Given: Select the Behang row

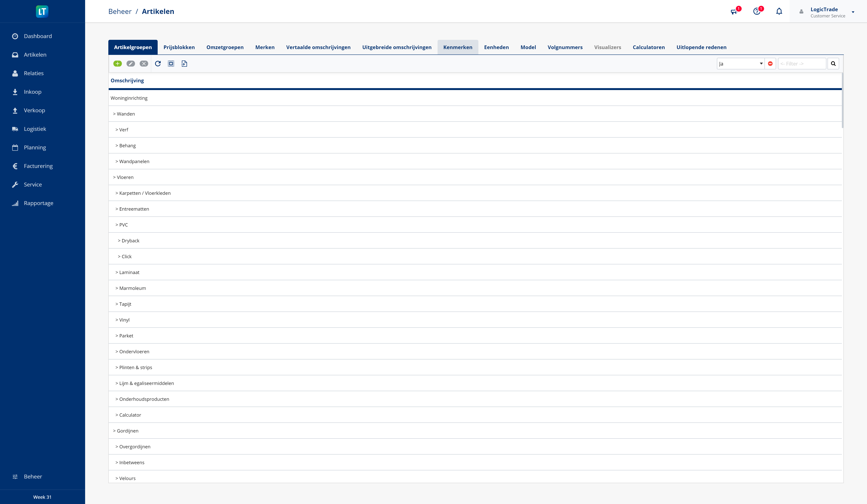Looking at the screenshot, I should tap(475, 146).
